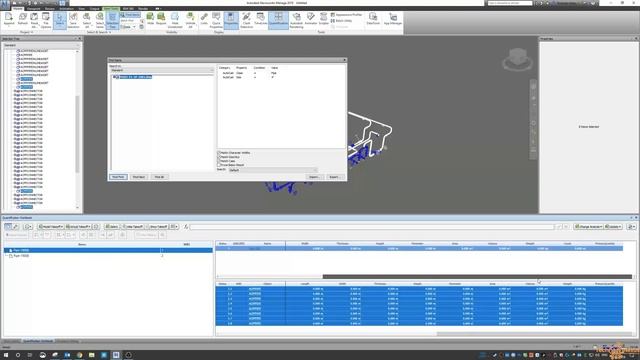Switch to the Animation ribbon tab

coord(67,9)
